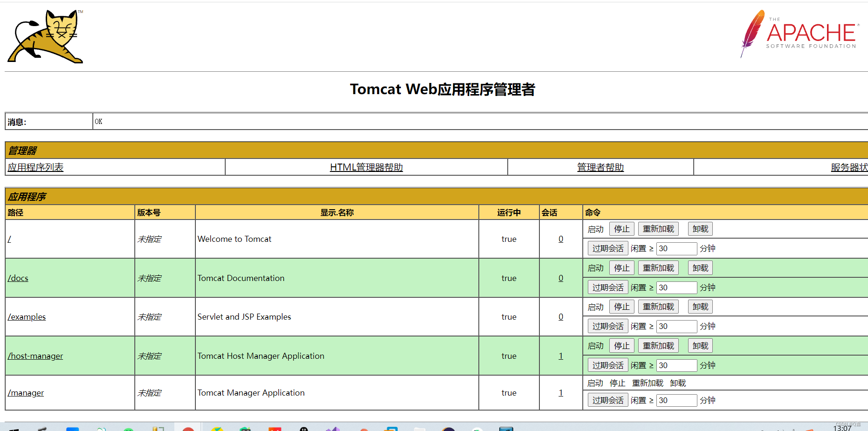
Task: Expire sessions (过期会话) for root / application
Action: [608, 248]
